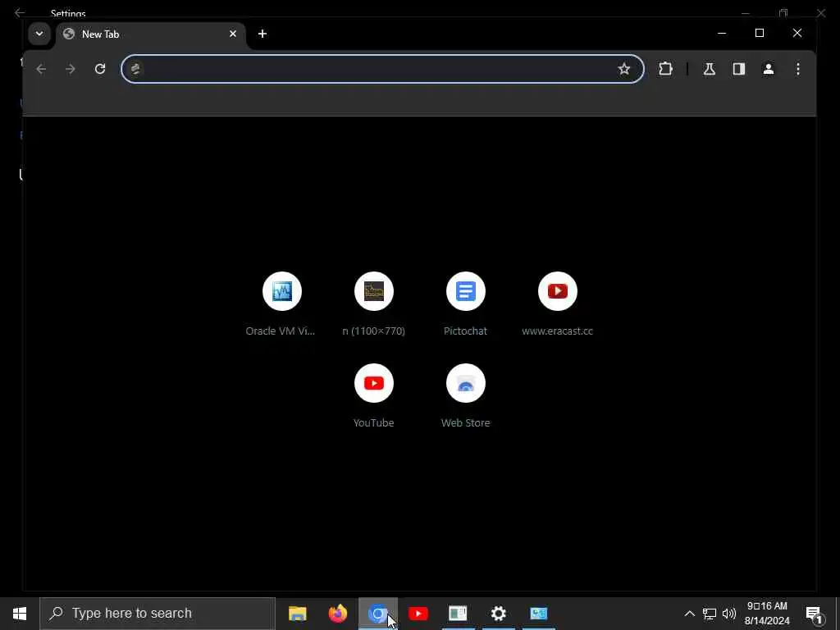The height and width of the screenshot is (630, 840).
Task: Close the New Tab tab
Action: click(x=233, y=34)
